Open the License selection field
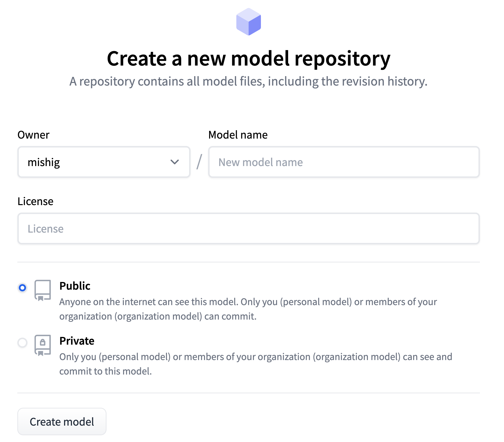The image size is (504, 442). (x=248, y=228)
